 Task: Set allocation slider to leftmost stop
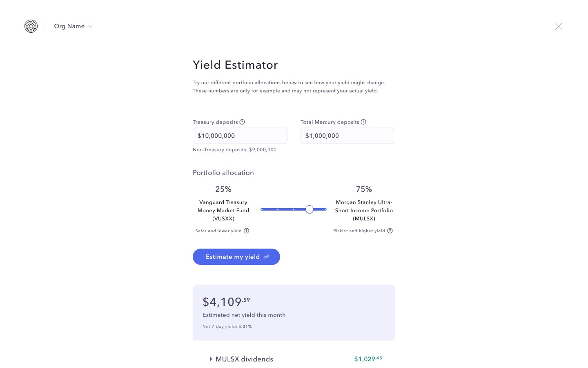click(262, 209)
